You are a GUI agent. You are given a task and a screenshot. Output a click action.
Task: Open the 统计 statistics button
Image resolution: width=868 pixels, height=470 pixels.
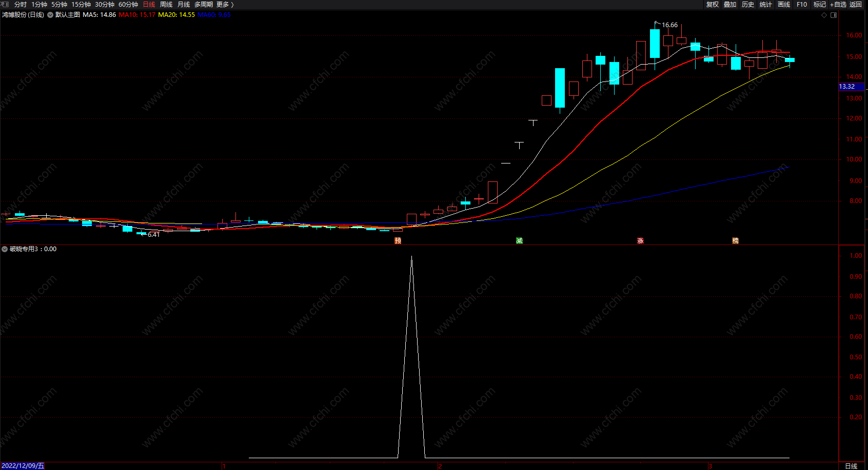(x=766, y=4)
